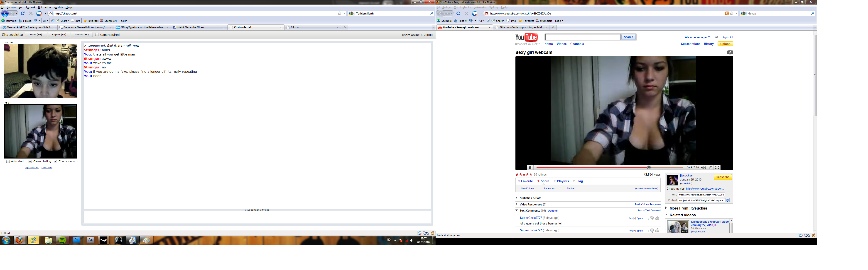Click Stumble! in Chatroulette window toolbar
Viewport: 868px width, 270px height.
(x=9, y=21)
